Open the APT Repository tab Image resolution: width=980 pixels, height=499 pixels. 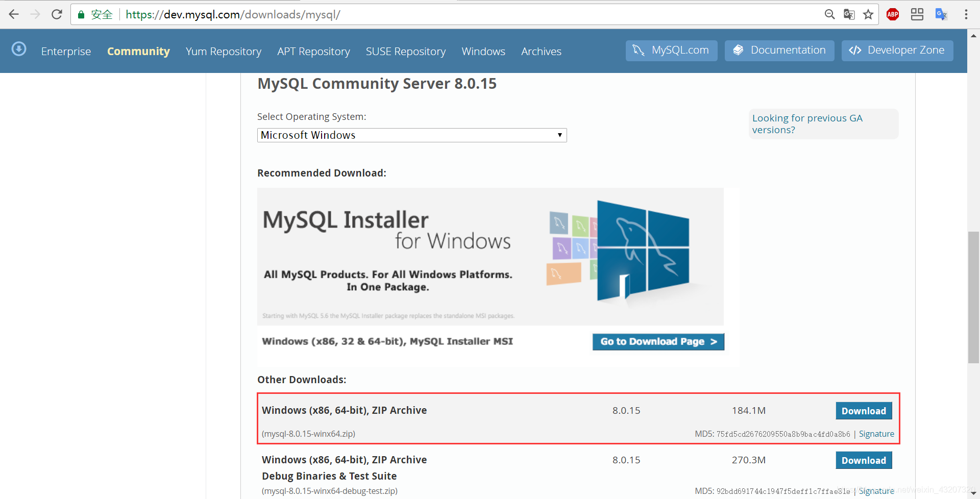313,51
